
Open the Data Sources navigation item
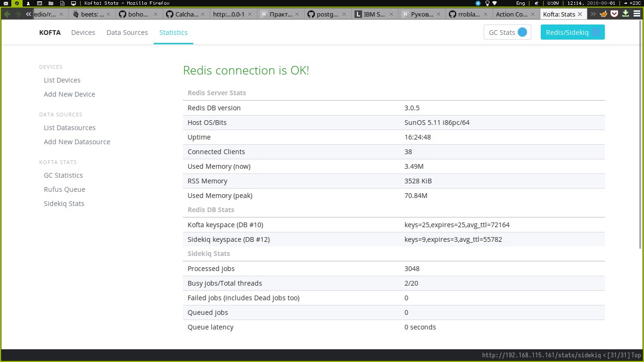tap(127, 33)
